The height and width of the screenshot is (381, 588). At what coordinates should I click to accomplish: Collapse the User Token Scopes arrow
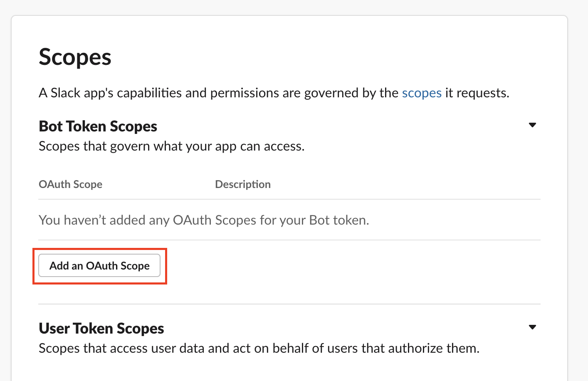click(x=532, y=327)
